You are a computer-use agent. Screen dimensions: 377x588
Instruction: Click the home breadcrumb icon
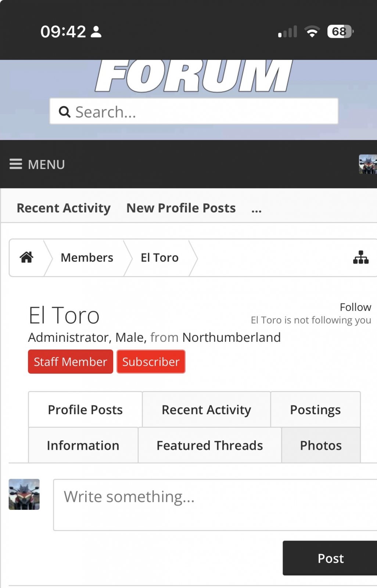26,258
